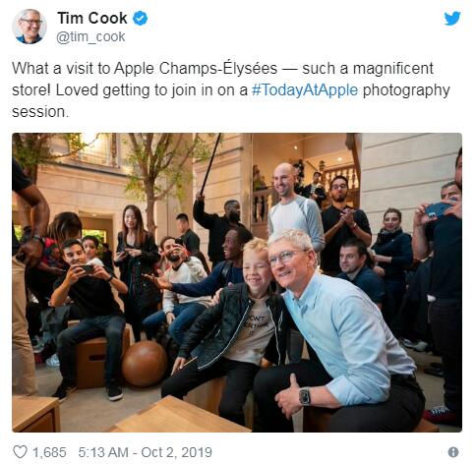This screenshot has width=476, height=464.
Task: Select the Tim Cook display name
Action: coord(92,18)
